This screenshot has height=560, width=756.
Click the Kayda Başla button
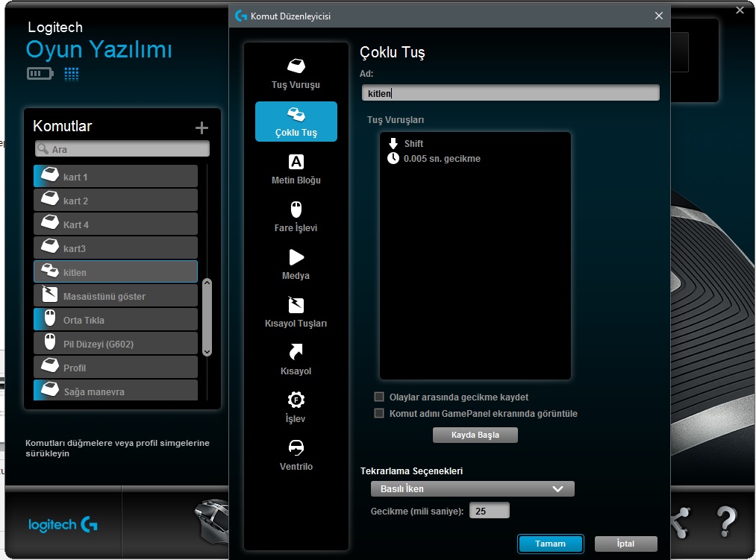475,435
